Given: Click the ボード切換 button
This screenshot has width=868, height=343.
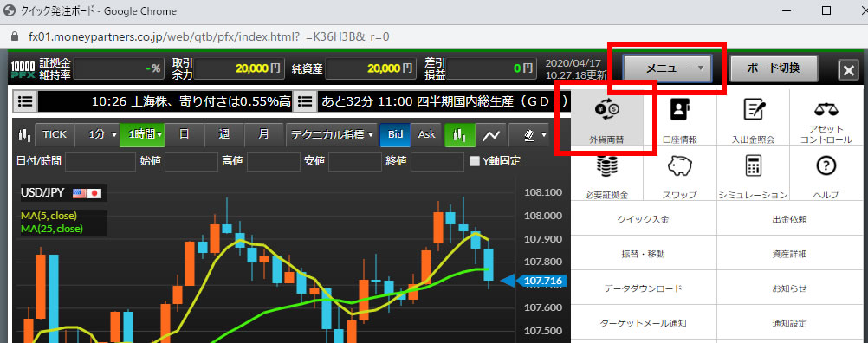Looking at the screenshot, I should pyautogui.click(x=774, y=68).
